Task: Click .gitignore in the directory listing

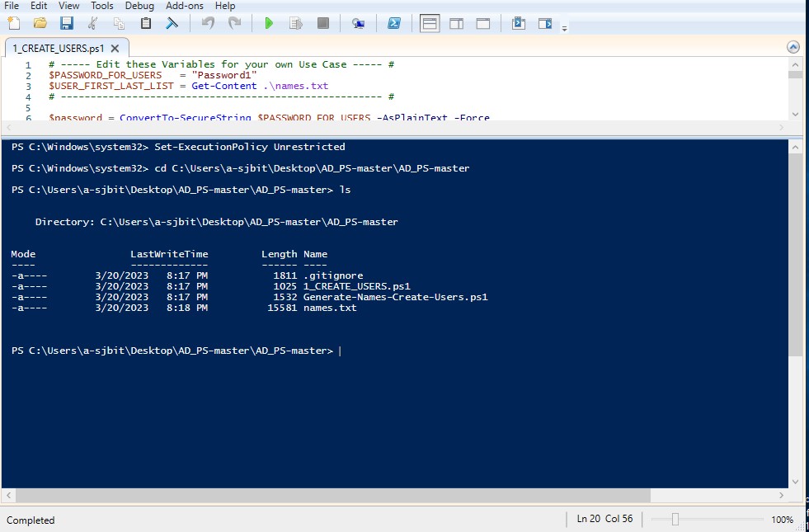Action: coord(333,275)
